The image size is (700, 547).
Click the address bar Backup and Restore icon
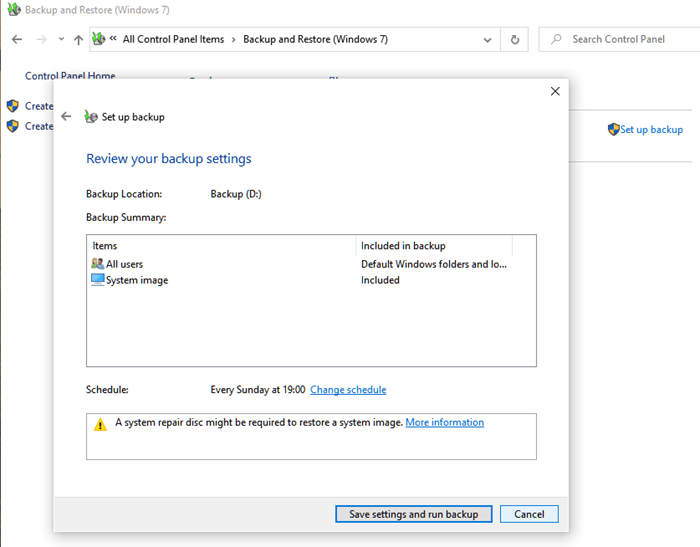pyautogui.click(x=99, y=39)
